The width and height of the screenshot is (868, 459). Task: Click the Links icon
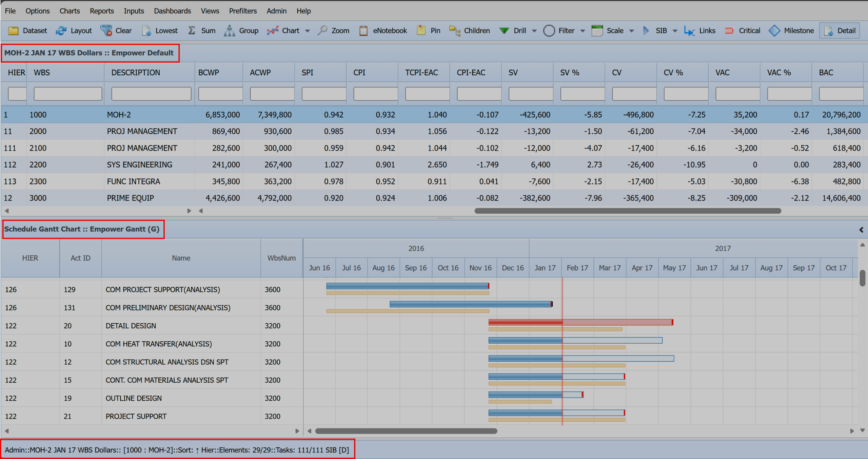[x=699, y=31]
